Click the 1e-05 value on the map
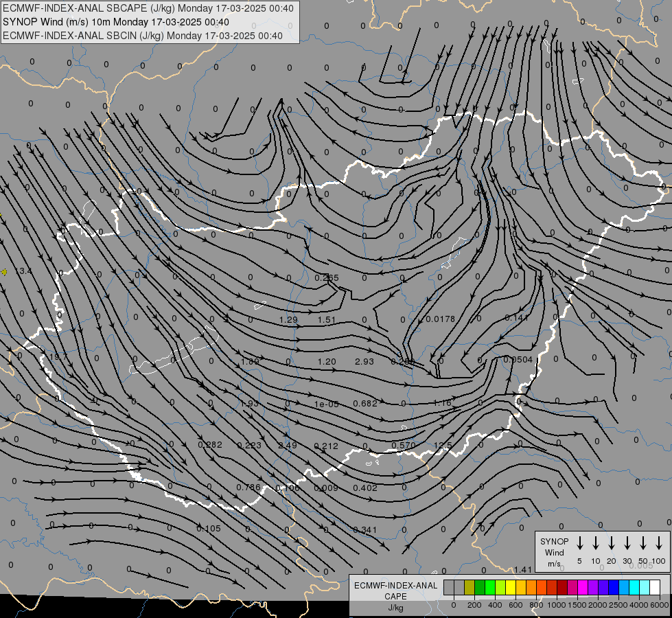 pos(327,404)
